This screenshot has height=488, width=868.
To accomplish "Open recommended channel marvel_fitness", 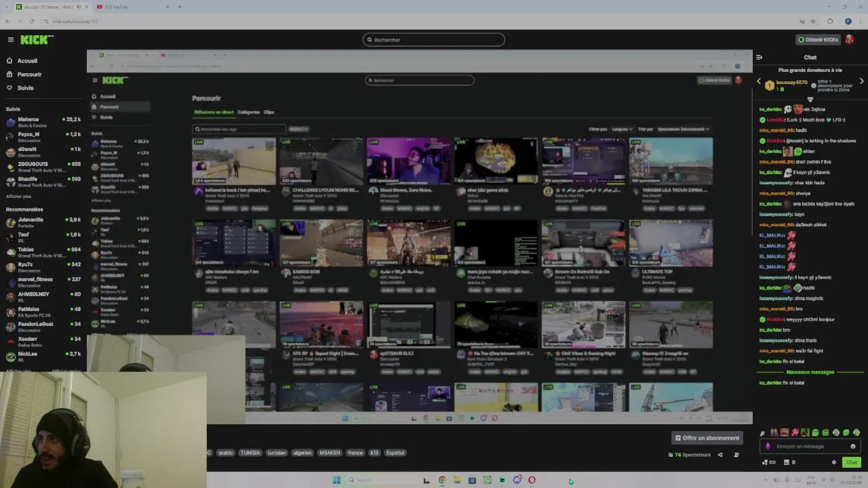I will 43,282.
